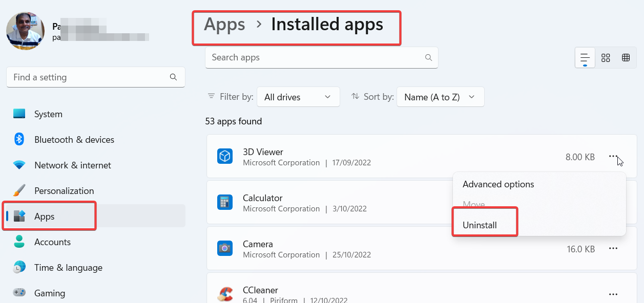Click the Calculator app icon
The width and height of the screenshot is (644, 303).
coord(225,202)
